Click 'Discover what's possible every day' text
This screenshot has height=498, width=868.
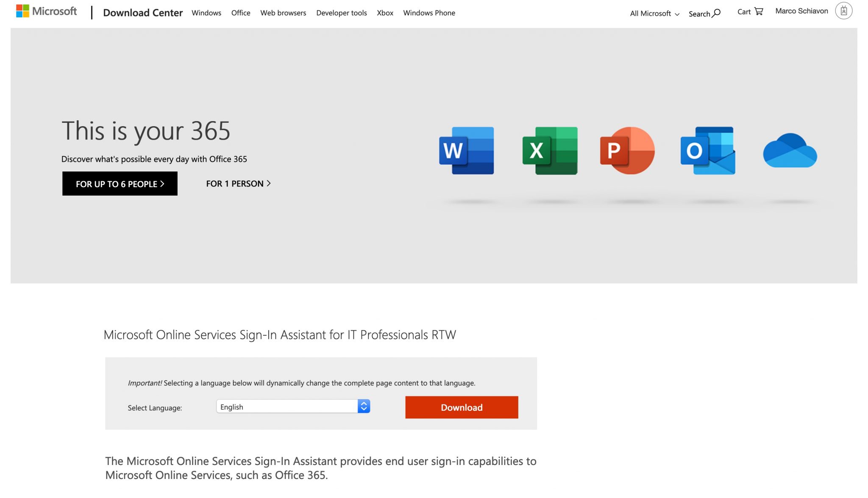pyautogui.click(x=154, y=159)
